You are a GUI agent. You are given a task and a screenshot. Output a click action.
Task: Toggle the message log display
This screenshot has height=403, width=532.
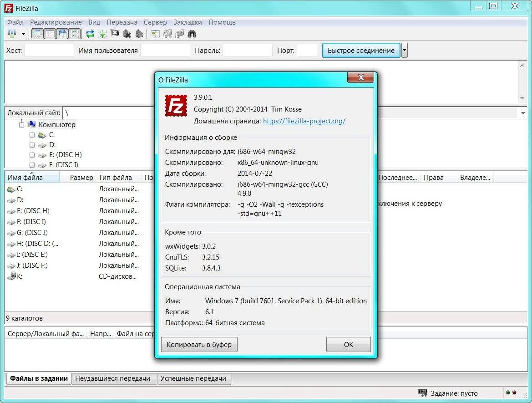click(38, 34)
